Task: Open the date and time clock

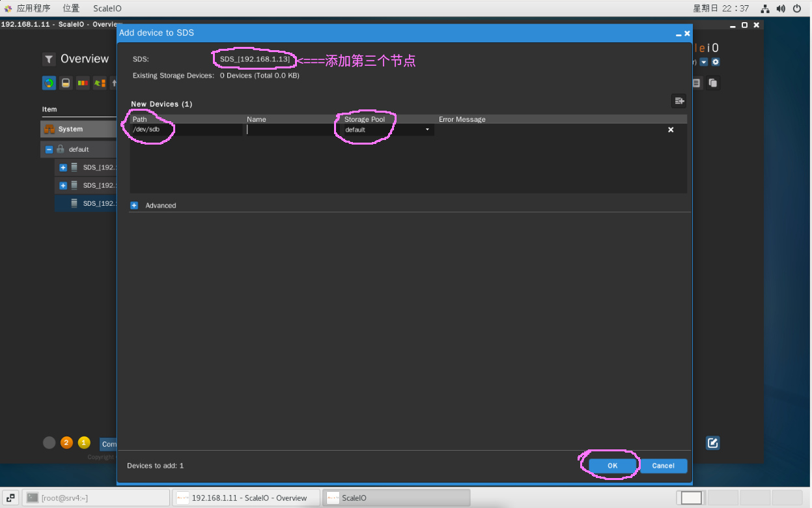Action: (721, 8)
